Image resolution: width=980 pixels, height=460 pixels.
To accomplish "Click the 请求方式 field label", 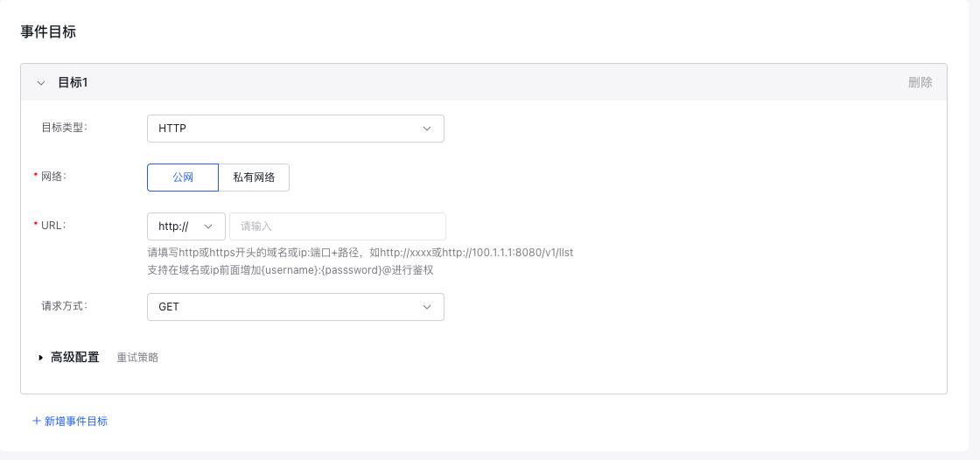I will [x=64, y=305].
